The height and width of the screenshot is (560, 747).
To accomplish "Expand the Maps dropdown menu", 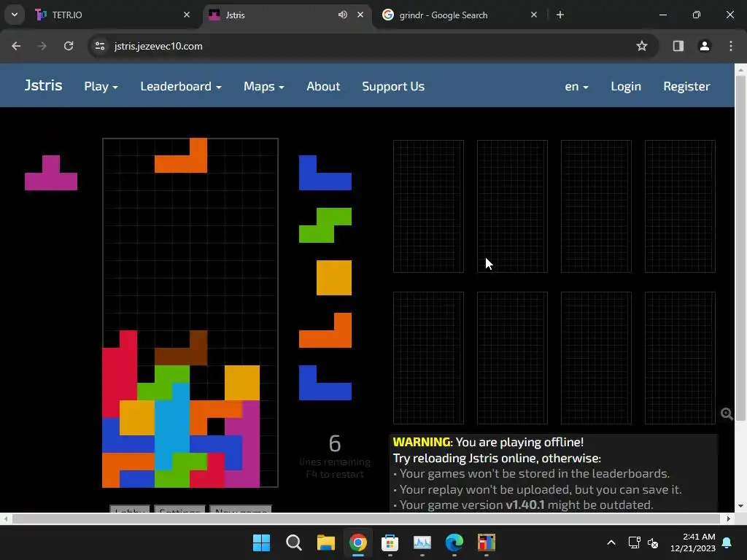I will [264, 86].
